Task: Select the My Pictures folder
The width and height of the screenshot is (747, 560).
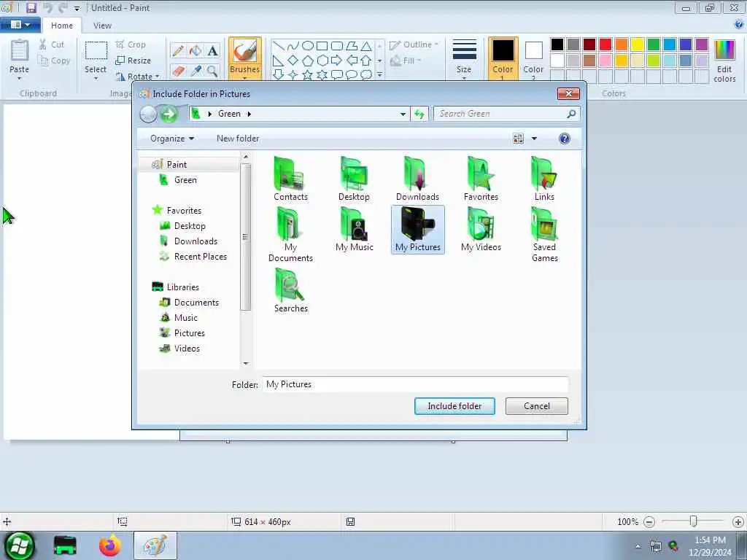Action: pos(418,230)
